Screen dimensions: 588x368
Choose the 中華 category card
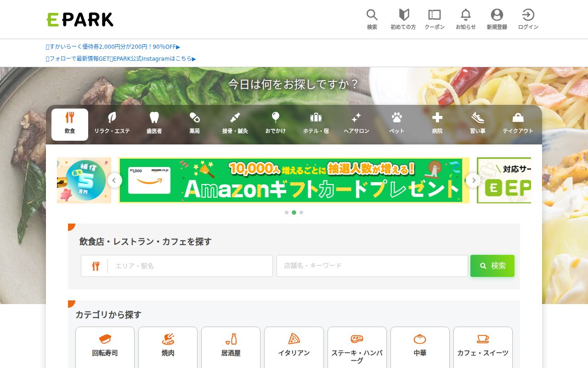tap(420, 347)
